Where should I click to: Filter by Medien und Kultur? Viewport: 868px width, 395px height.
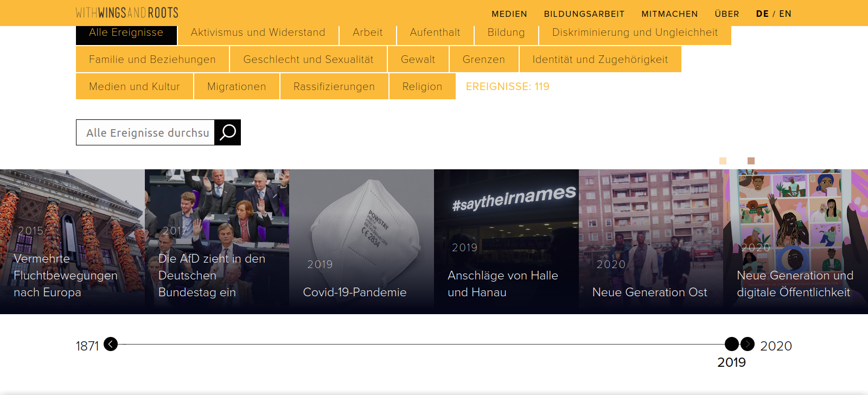135,86
